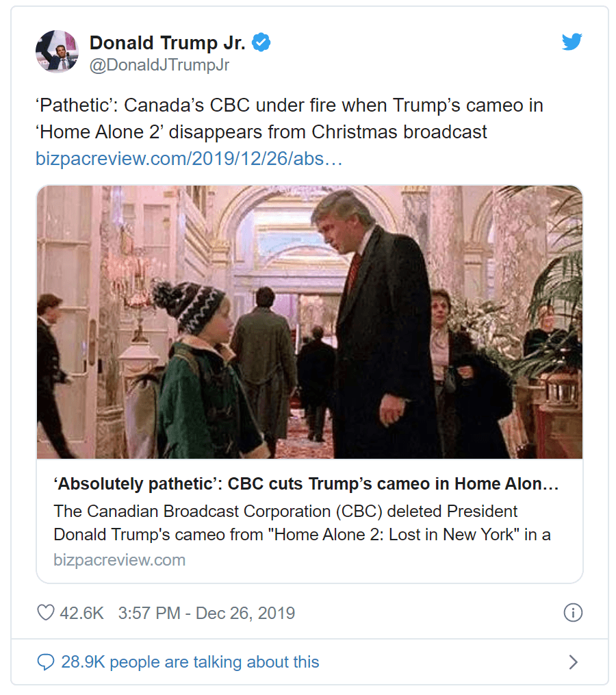Open the article preview image
Screen dimensions: 616x695
coord(309,322)
